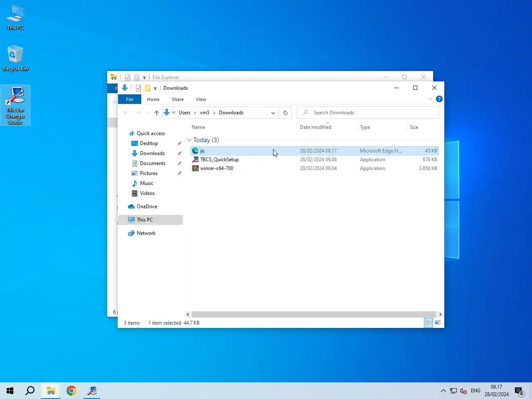Screen dimensions: 532x399
Task: Switch to the View ribbon tab
Action: click(201, 99)
